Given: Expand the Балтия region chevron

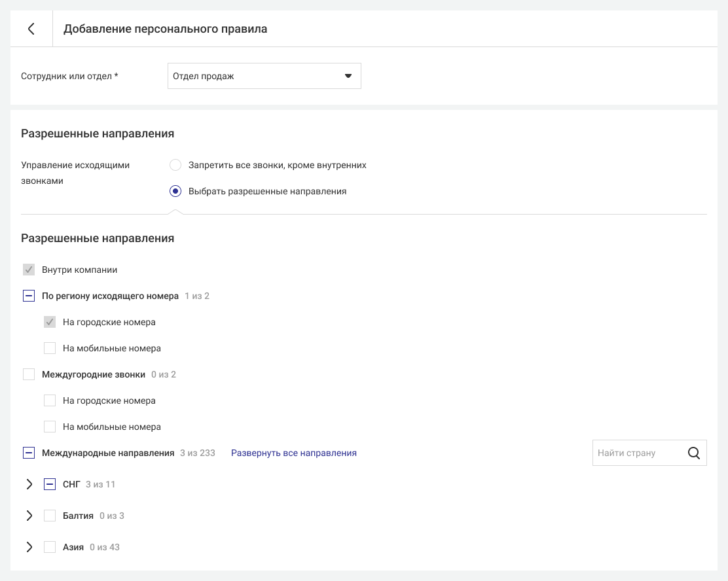Looking at the screenshot, I should click(29, 516).
